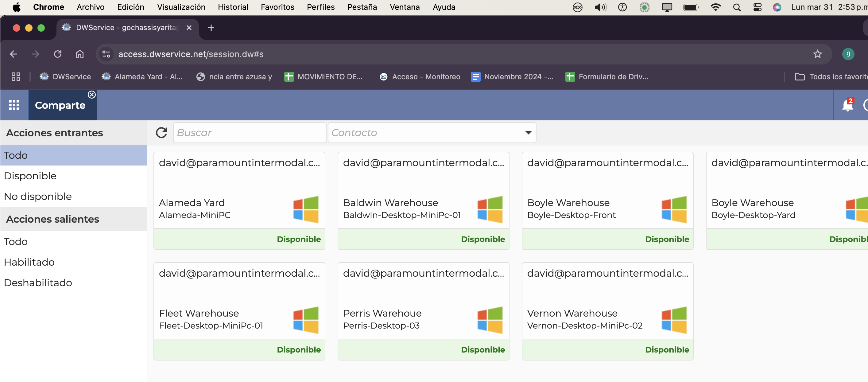Screen dimensions: 868x382
Task: Open the bookmarks bar apps grid
Action: point(16,76)
